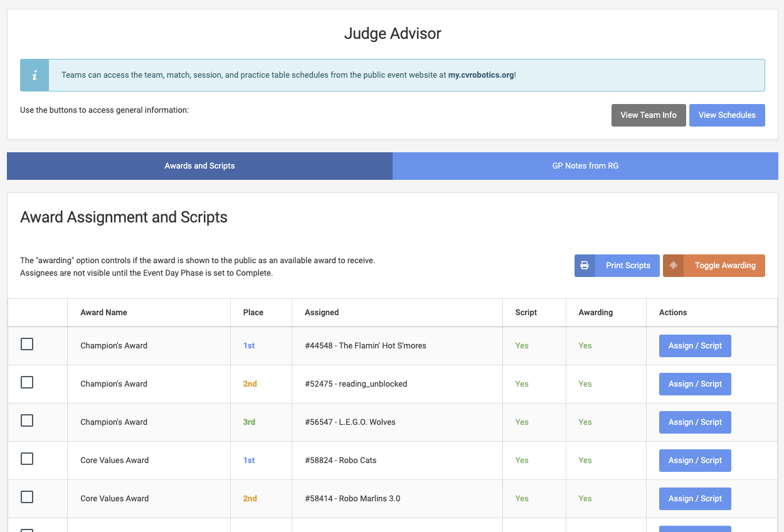This screenshot has width=784, height=532.
Task: Tick the L.E.G.O. Wolves row checkbox
Action: pyautogui.click(x=27, y=420)
